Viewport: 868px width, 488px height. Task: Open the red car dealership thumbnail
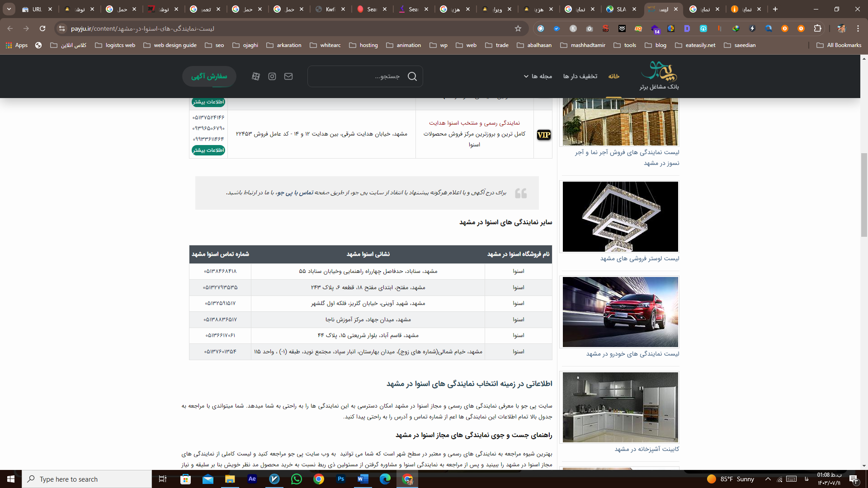coord(620,312)
